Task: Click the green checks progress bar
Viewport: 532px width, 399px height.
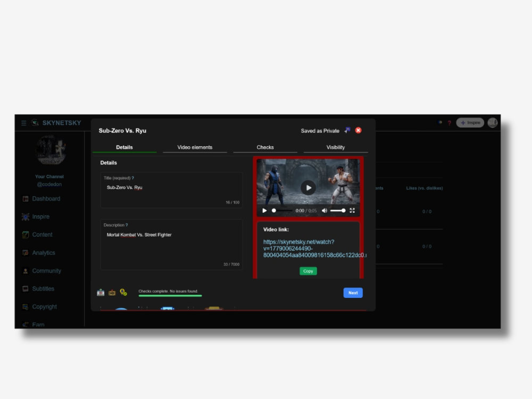Action: [170, 296]
